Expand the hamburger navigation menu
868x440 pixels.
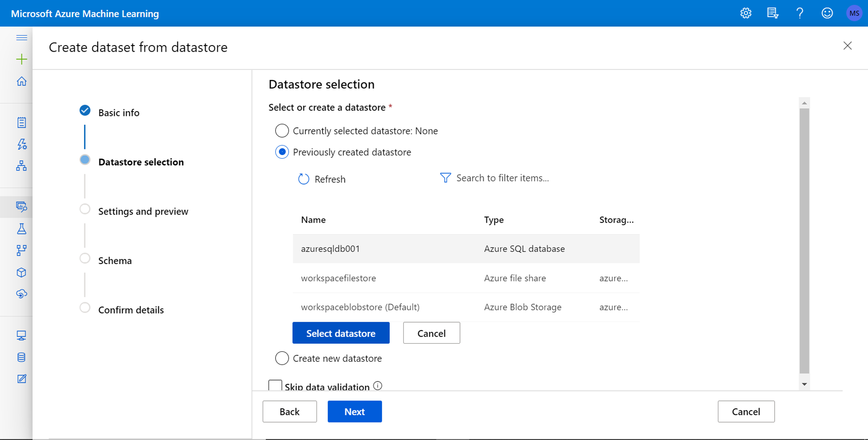[x=21, y=38]
